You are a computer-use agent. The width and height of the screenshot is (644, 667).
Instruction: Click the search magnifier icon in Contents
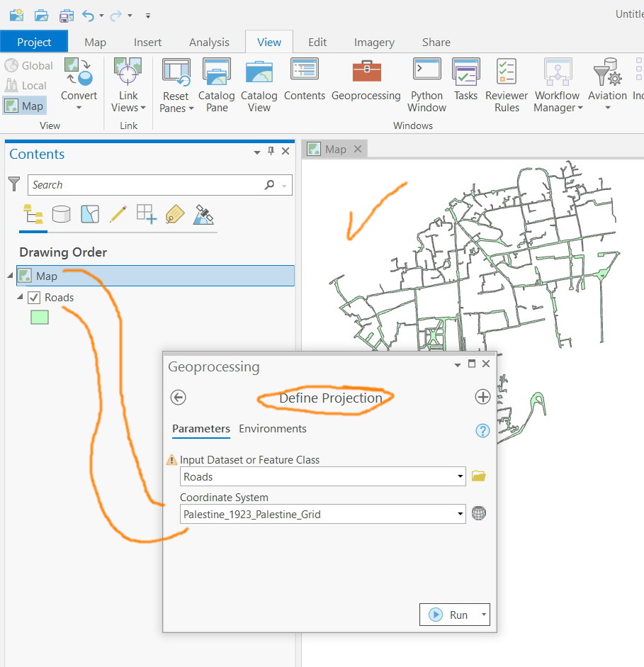click(x=269, y=184)
